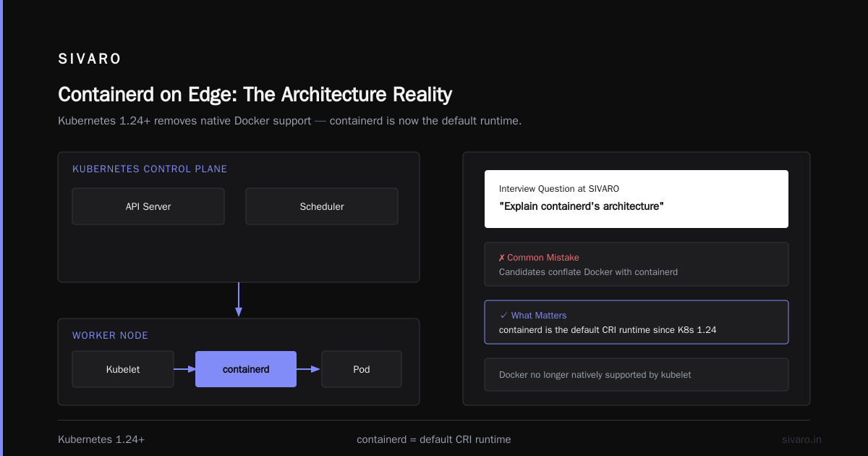The width and height of the screenshot is (868, 456).
Task: Click the quote "Explain containerd's architecture"
Action: 582,207
